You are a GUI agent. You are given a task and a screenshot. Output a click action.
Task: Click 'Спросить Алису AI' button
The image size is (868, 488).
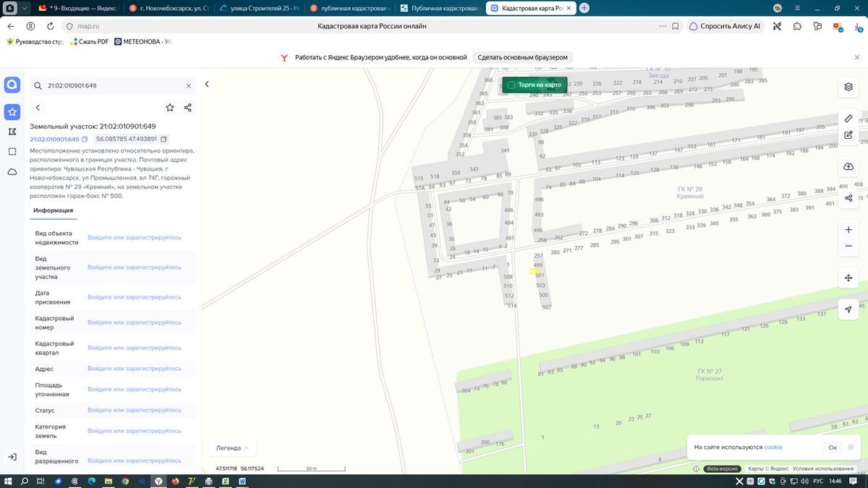(x=724, y=26)
